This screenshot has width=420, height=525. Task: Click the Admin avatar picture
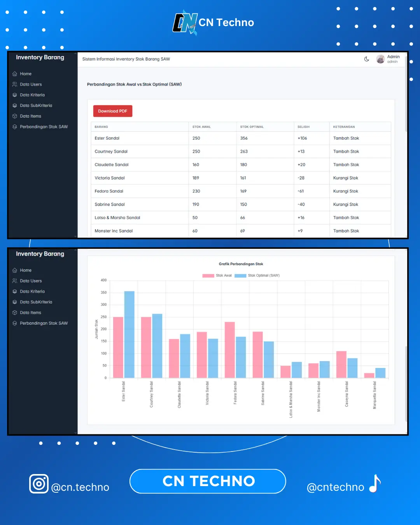click(380, 59)
